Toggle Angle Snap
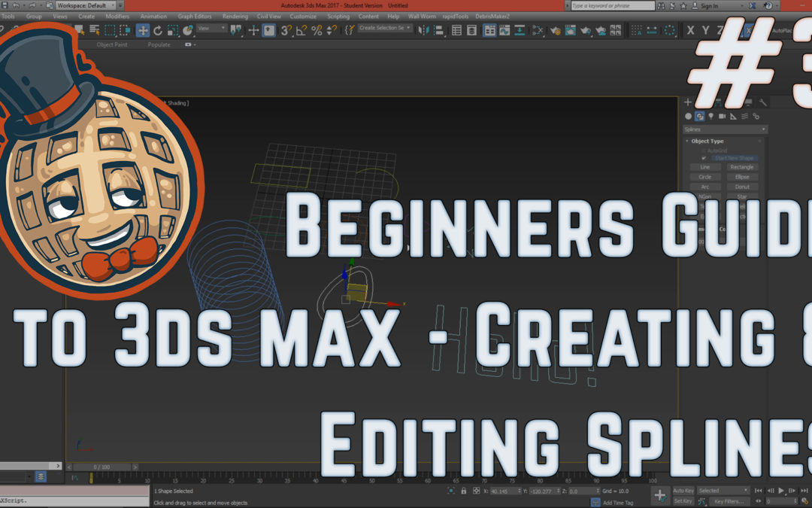Viewport: 812px width, 508px height. pyautogui.click(x=301, y=31)
